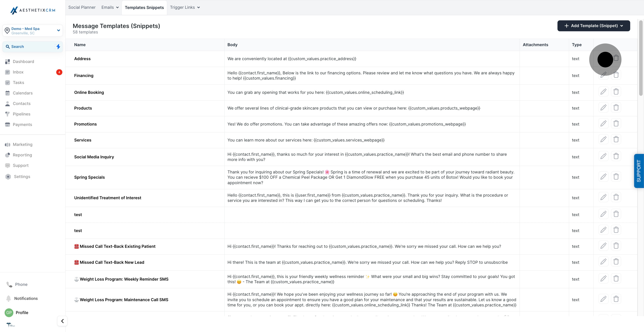644x332 pixels.
Task: Click the quick actions lightning bolt icon
Action: click(x=58, y=47)
